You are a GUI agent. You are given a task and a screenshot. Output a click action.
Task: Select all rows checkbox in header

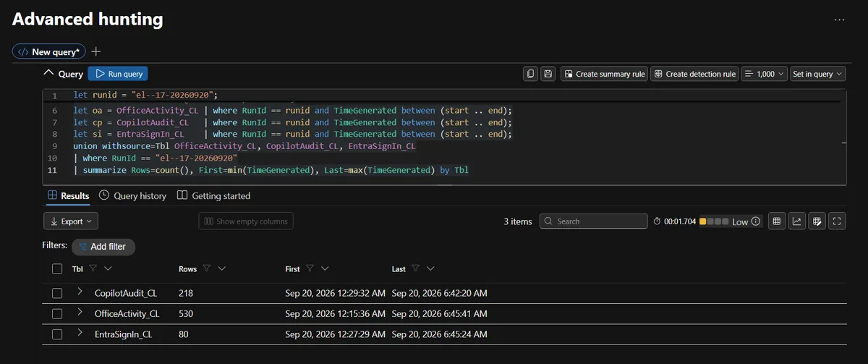coord(57,269)
